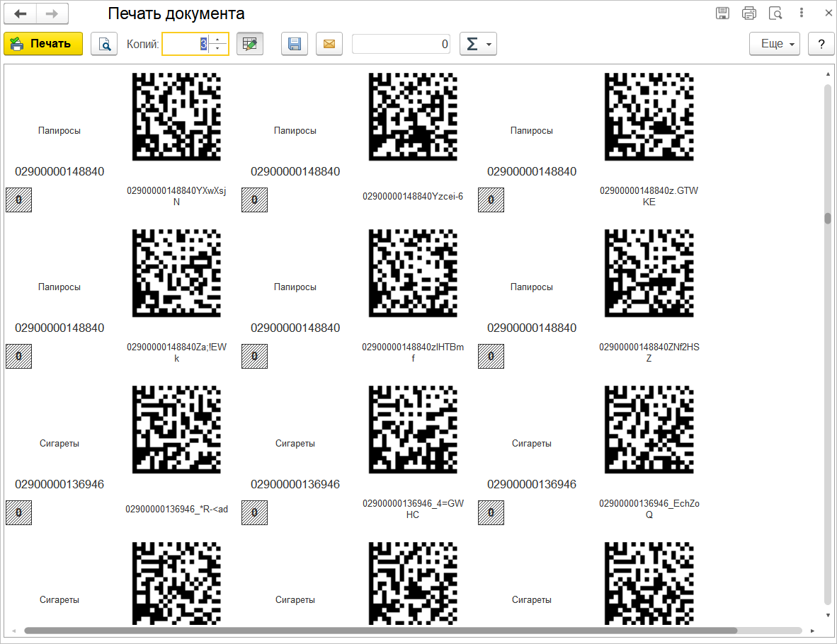Click hatched 0 box under first Папиросы label
Image resolution: width=837 pixels, height=644 pixels.
(x=18, y=200)
